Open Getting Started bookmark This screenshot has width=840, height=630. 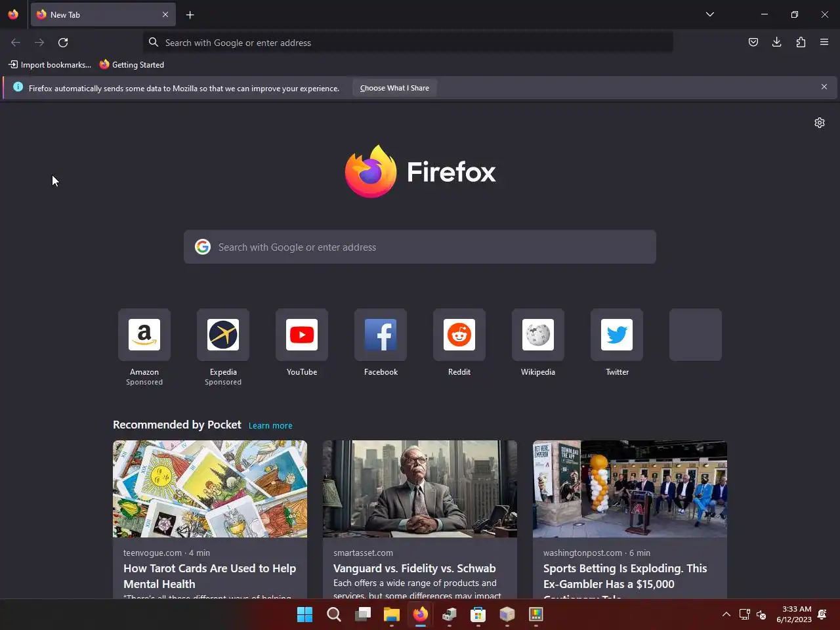(132, 65)
